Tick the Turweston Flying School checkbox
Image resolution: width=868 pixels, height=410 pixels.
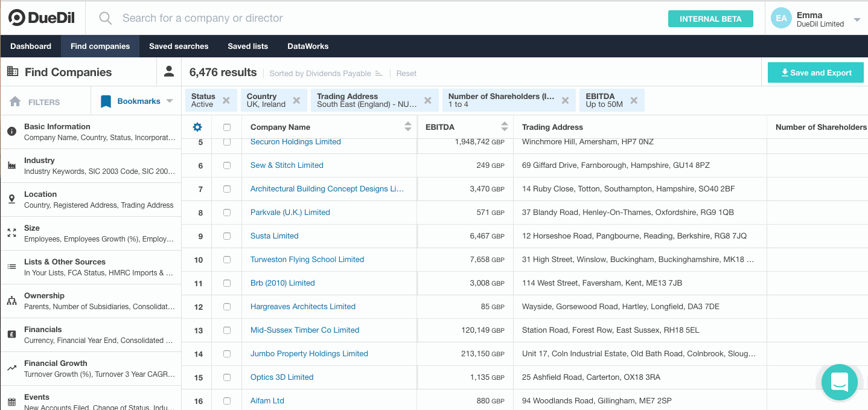tap(227, 260)
